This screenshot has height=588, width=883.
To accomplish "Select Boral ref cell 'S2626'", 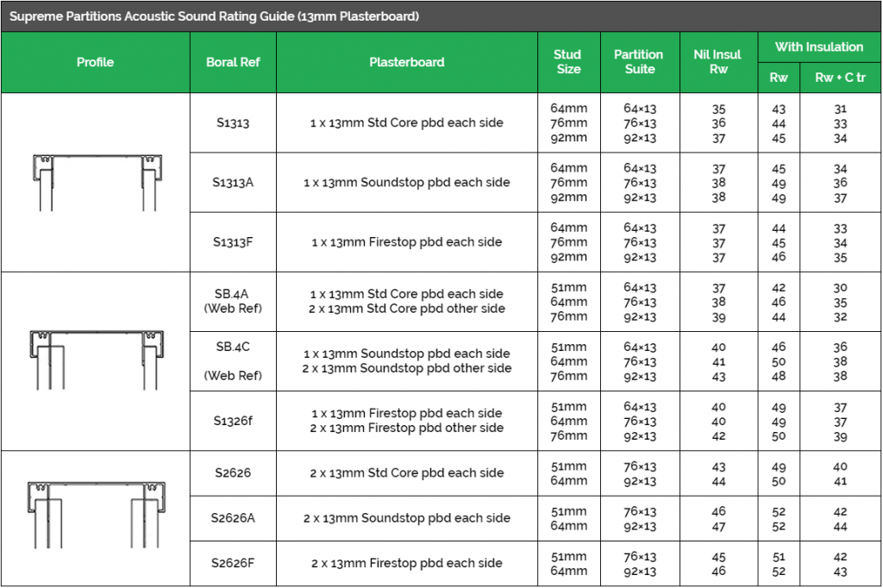I will tap(233, 473).
